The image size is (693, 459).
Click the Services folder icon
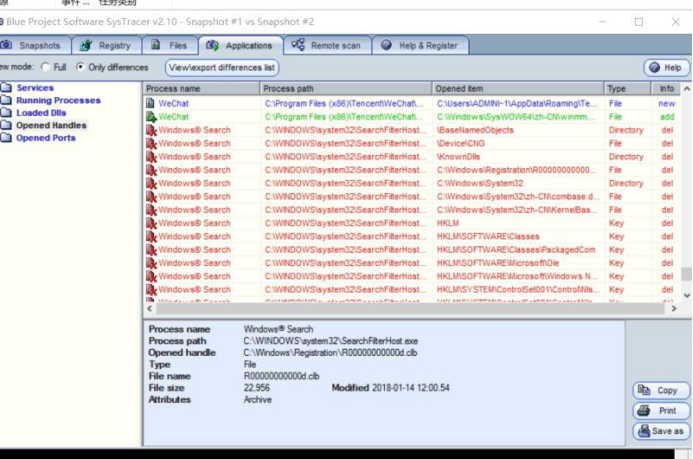point(6,87)
